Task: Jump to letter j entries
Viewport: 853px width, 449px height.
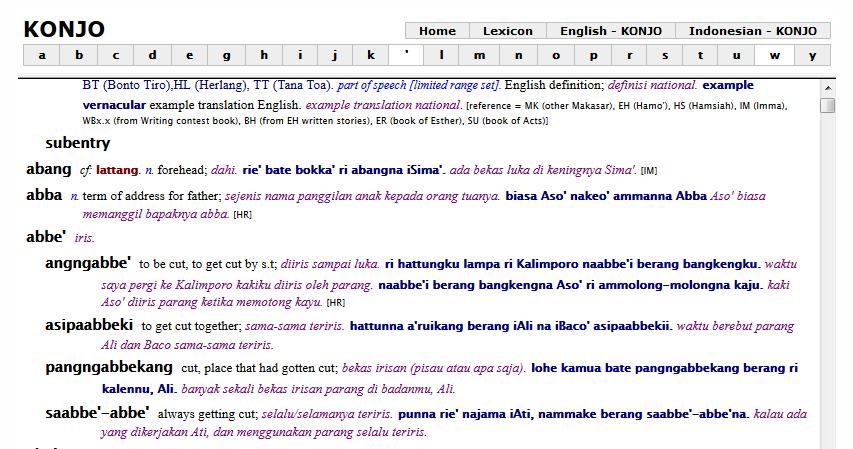Action: click(x=335, y=56)
